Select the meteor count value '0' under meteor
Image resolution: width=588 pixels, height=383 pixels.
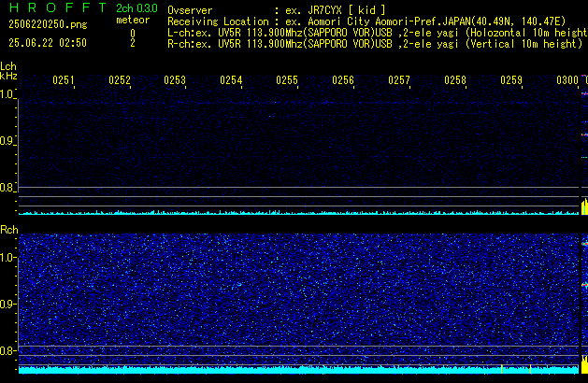(x=133, y=34)
